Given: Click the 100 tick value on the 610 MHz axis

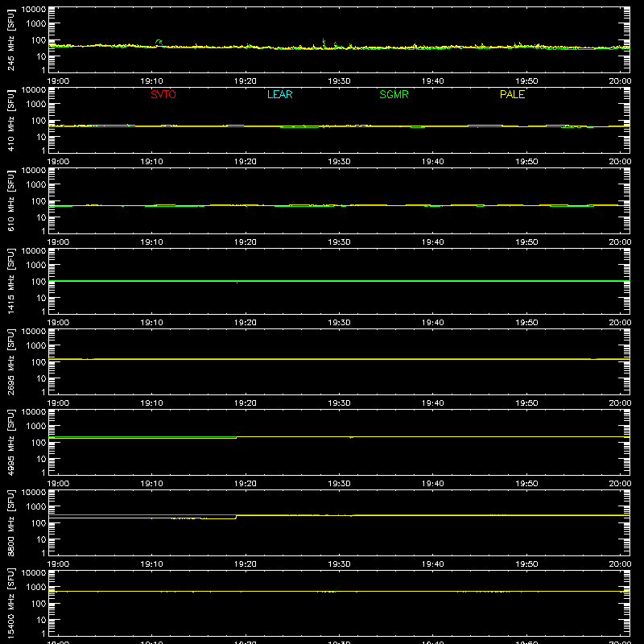Looking at the screenshot, I should pos(39,200).
